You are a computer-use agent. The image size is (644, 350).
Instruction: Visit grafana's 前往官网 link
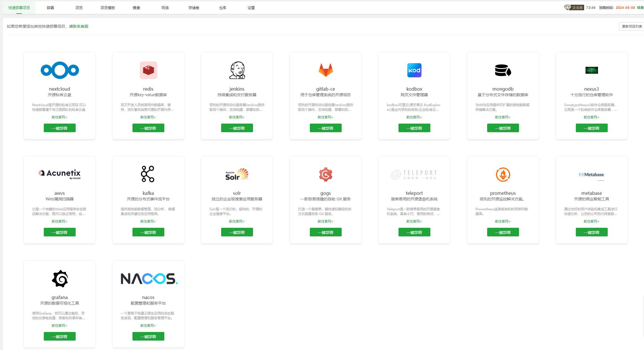[x=59, y=326]
